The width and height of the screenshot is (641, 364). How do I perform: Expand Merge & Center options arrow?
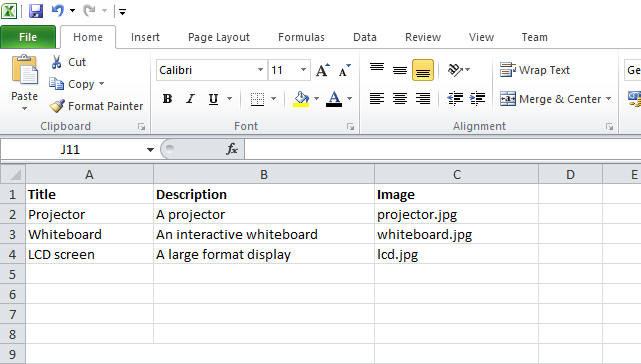coord(608,99)
